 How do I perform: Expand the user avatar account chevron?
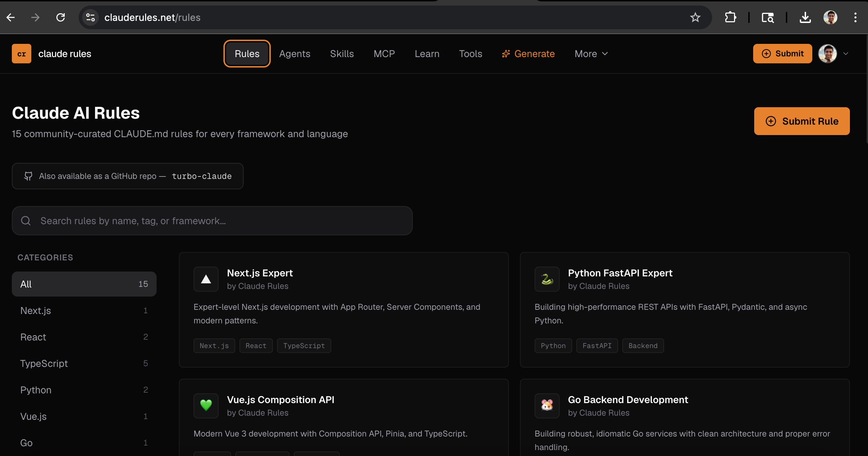(846, 54)
